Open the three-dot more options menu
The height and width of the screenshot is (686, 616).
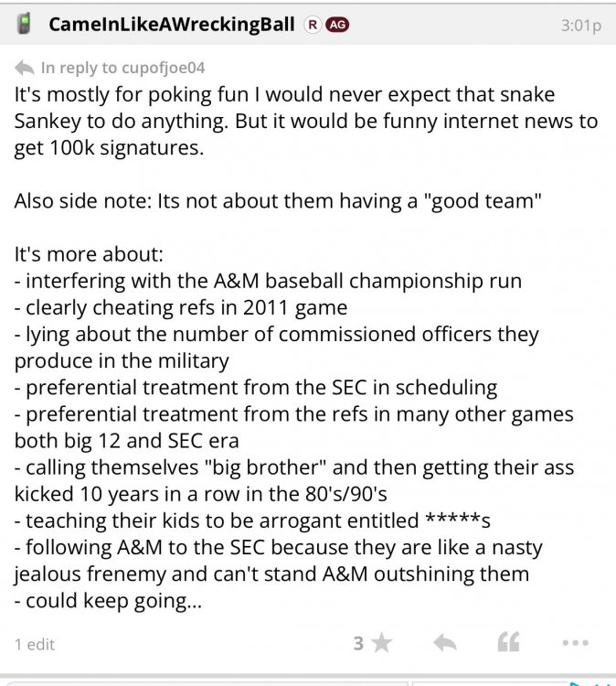(x=575, y=644)
